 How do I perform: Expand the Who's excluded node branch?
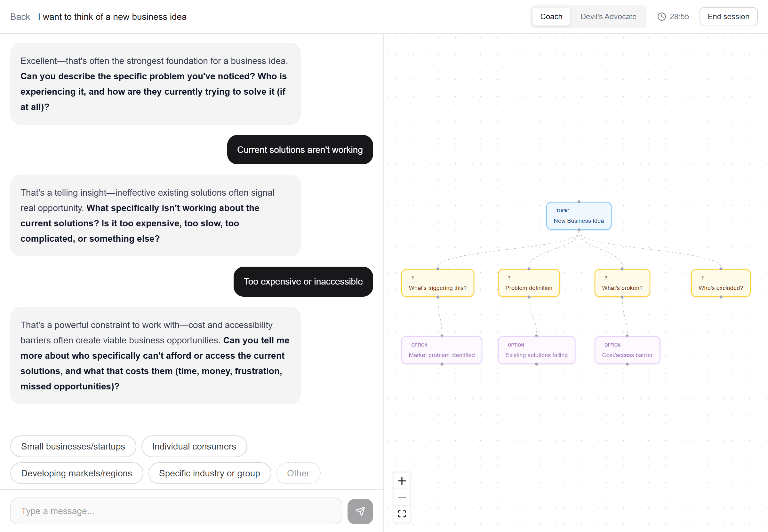pos(721,297)
